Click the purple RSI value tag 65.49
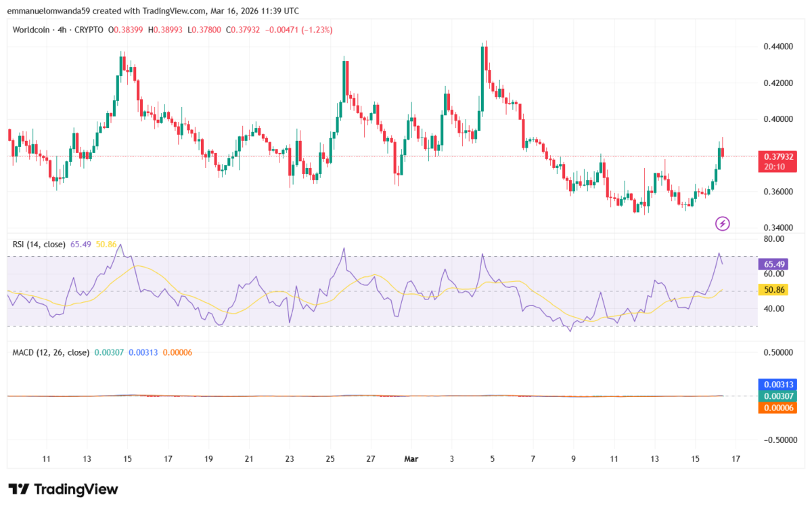 coord(774,264)
